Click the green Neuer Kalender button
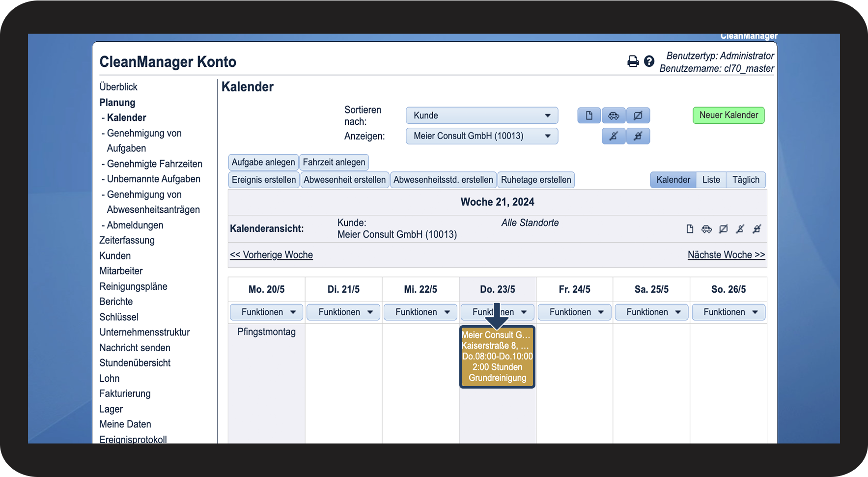The width and height of the screenshot is (868, 477). tap(728, 115)
